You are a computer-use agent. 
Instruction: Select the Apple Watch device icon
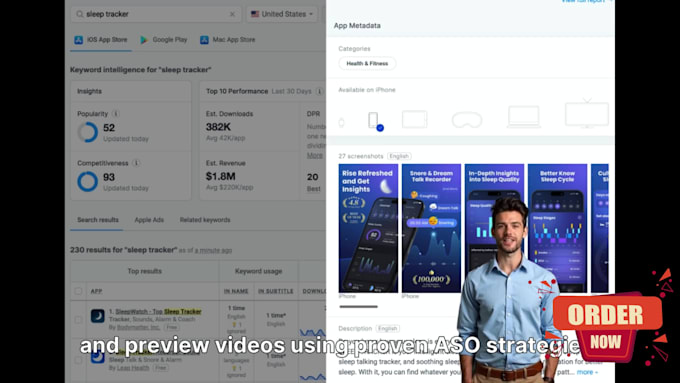342,123
